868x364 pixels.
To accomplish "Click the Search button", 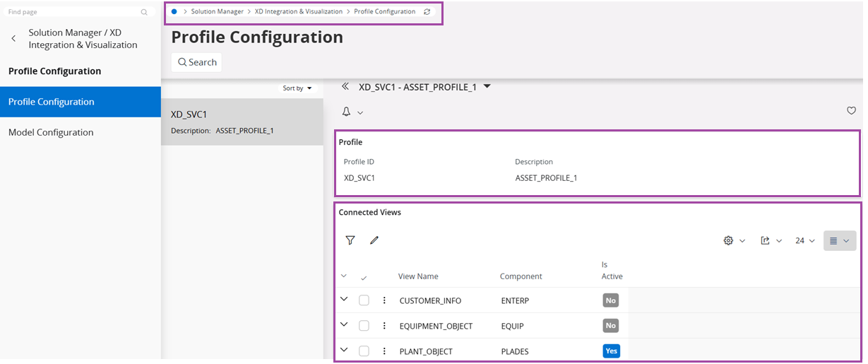I will click(x=197, y=62).
